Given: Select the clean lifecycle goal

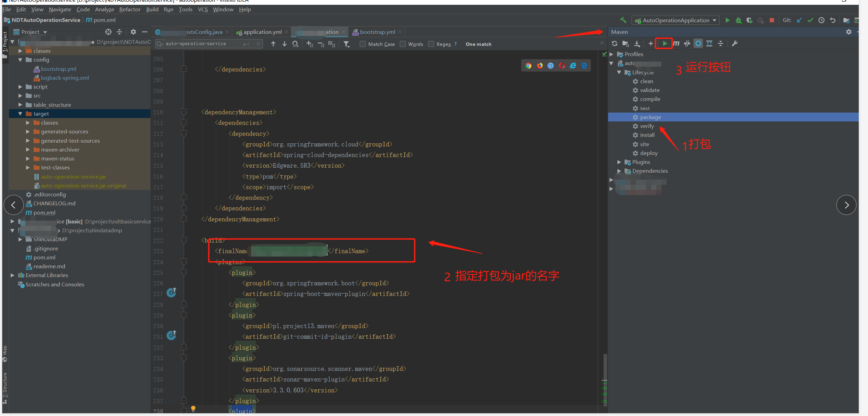Looking at the screenshot, I should point(646,81).
